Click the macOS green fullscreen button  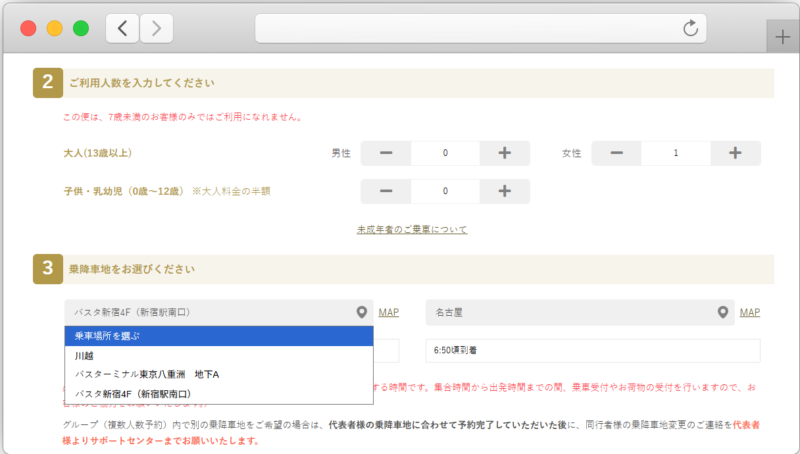[81, 29]
